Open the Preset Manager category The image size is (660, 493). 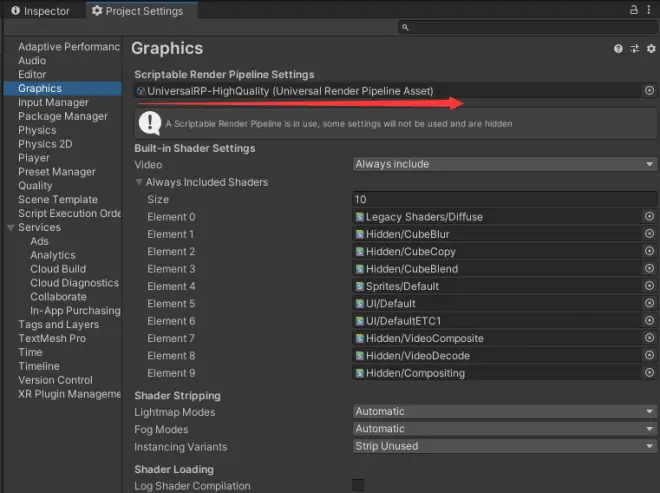click(x=57, y=172)
